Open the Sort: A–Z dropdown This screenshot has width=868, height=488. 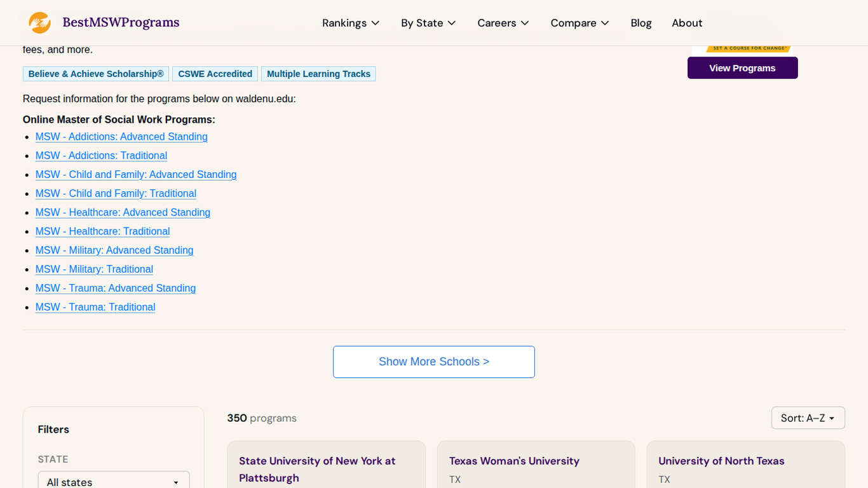[808, 418]
